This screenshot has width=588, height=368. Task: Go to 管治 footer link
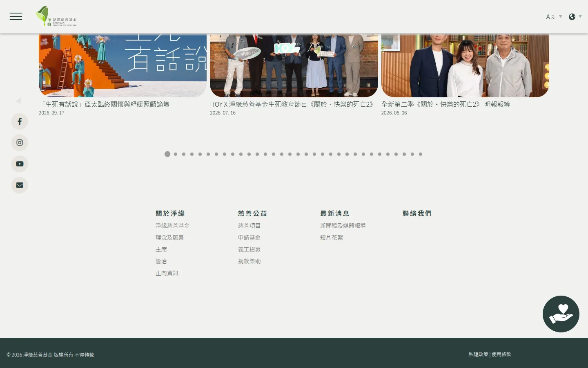tap(161, 261)
